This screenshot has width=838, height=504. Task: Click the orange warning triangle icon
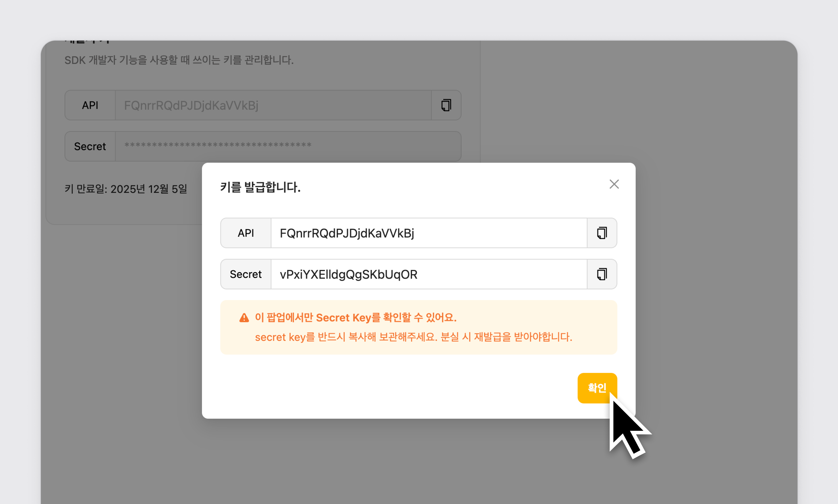(x=244, y=318)
